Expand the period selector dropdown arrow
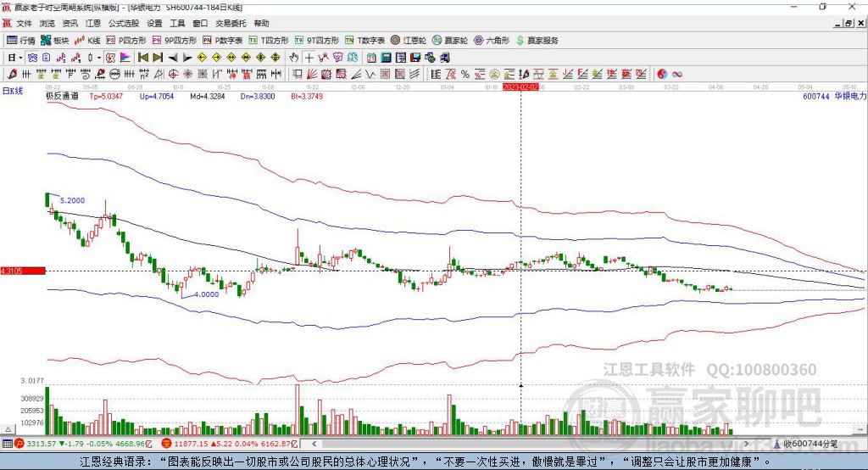 (x=22, y=58)
